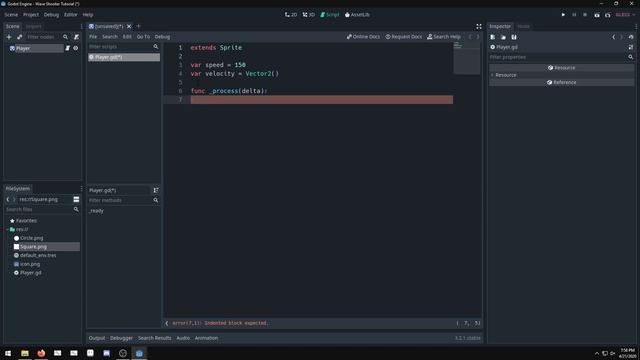
Task: Click the attach script icon in Scene toolbar
Action: (76, 37)
